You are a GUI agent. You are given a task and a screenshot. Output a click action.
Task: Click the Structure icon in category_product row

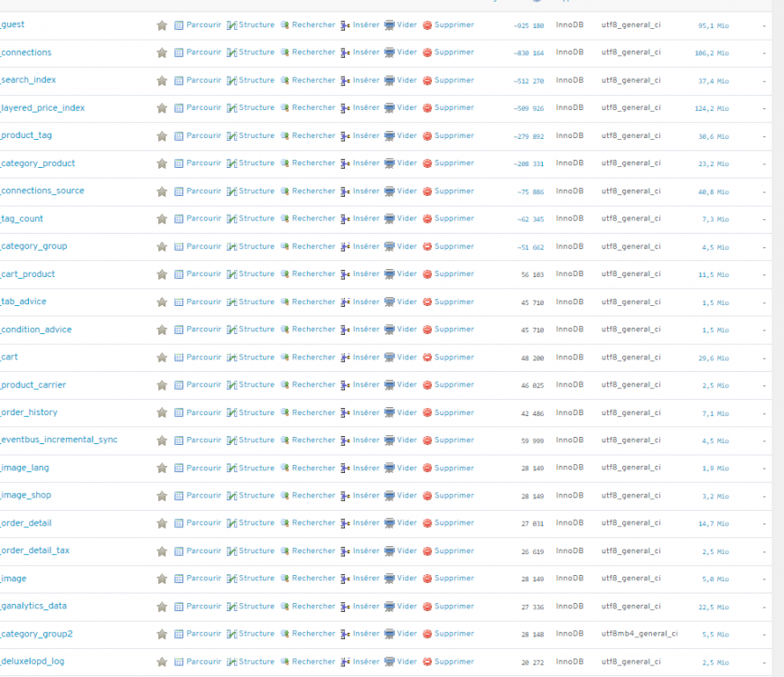231,164
